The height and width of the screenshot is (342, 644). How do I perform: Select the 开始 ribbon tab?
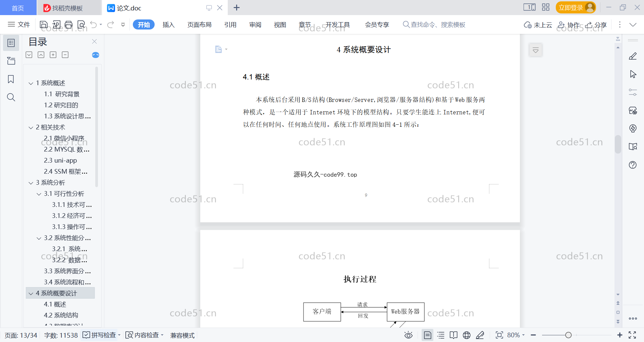pos(144,24)
